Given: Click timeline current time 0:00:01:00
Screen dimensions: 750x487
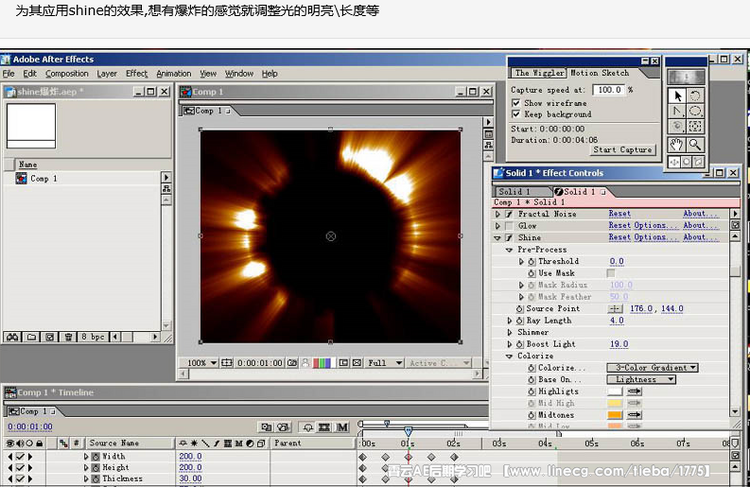Looking at the screenshot, I should tap(30, 427).
